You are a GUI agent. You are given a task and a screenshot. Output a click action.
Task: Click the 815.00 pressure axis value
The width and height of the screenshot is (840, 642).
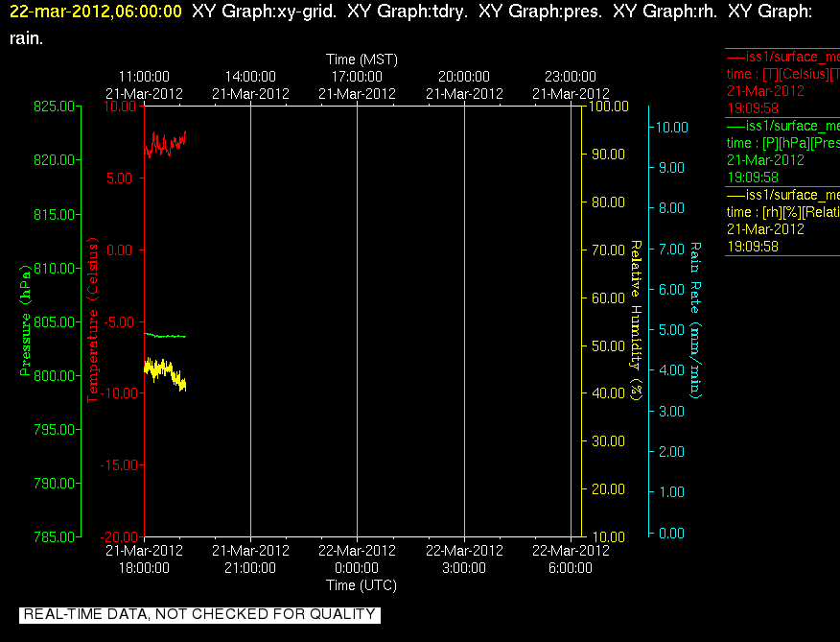click(54, 214)
